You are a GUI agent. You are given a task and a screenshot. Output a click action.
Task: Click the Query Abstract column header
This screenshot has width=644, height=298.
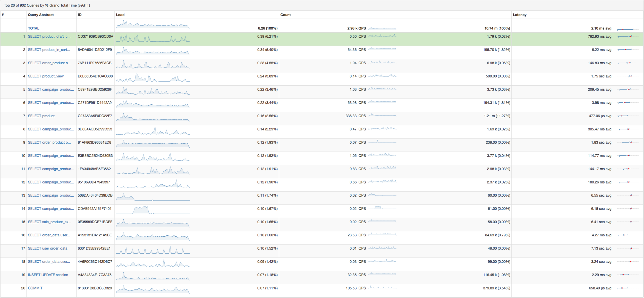click(x=41, y=15)
